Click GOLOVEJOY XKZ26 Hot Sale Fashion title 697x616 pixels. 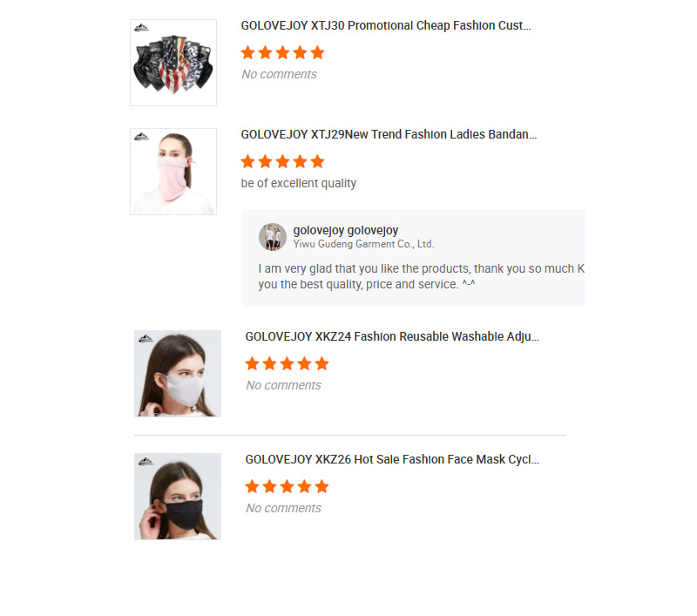tap(392, 459)
